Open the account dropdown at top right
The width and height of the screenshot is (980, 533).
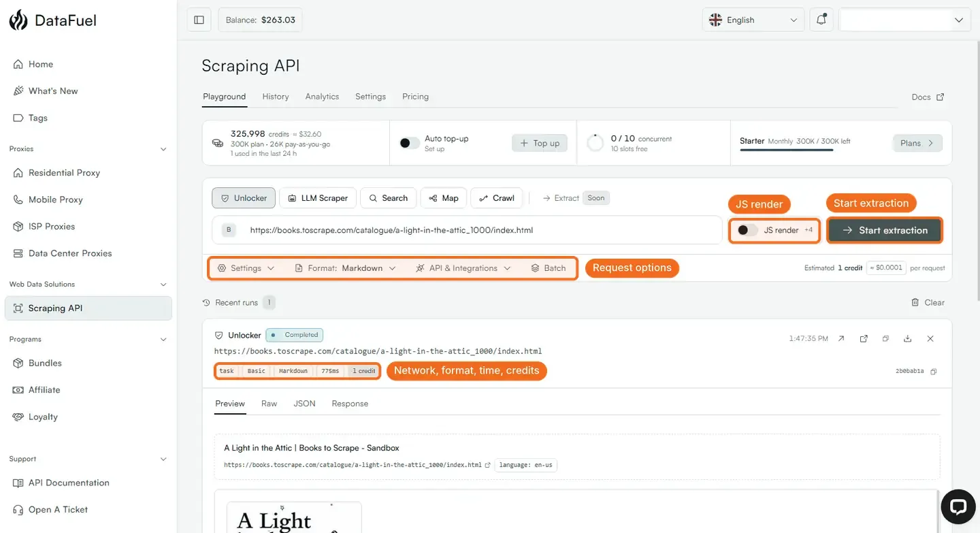point(904,20)
